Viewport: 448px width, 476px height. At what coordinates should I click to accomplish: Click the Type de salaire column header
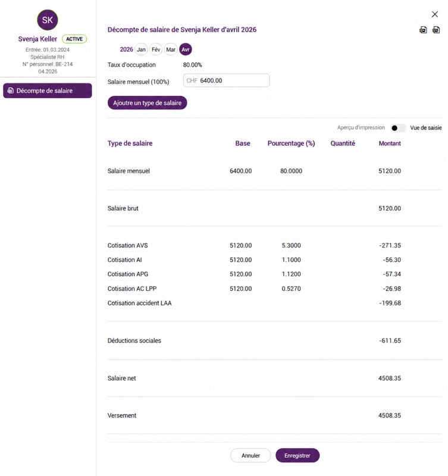pos(130,143)
